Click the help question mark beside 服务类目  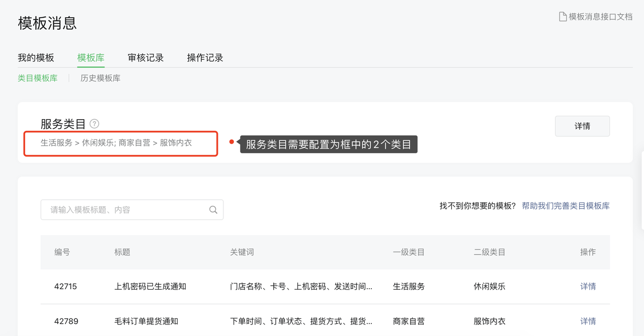[x=95, y=124]
